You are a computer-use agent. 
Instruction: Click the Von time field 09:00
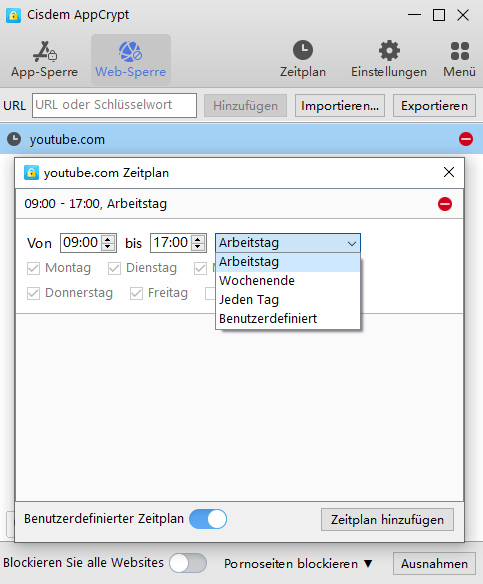pos(81,243)
